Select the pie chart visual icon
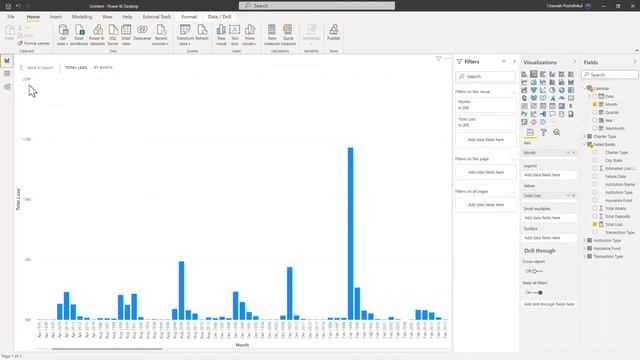The width and height of the screenshot is (640, 360). 552,90
